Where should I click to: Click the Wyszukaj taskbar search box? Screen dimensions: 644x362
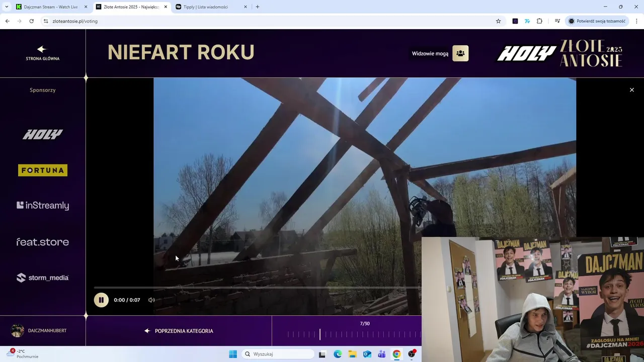pos(278,354)
